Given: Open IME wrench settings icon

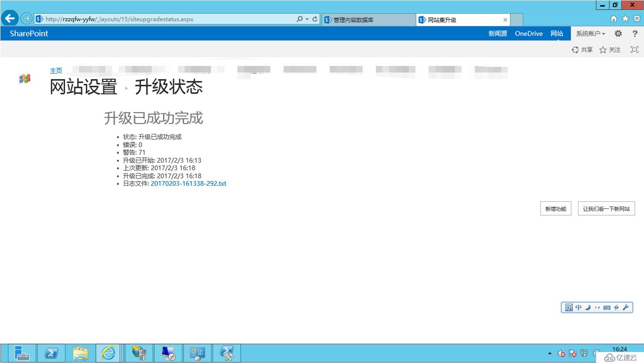Looking at the screenshot, I should 626,308.
